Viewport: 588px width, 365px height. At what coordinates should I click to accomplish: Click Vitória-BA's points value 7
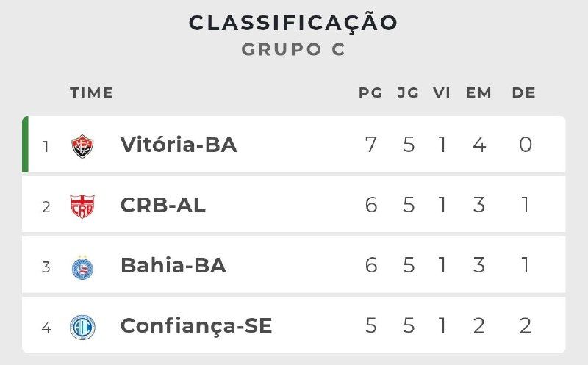pyautogui.click(x=370, y=145)
